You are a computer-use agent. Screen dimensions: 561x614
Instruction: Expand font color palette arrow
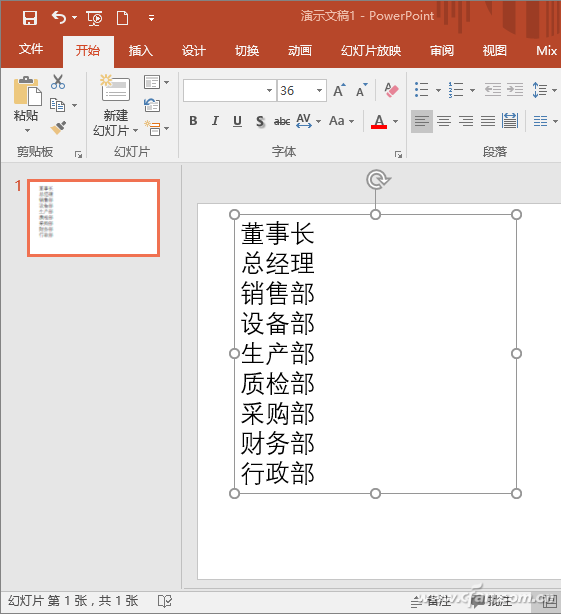[395, 121]
